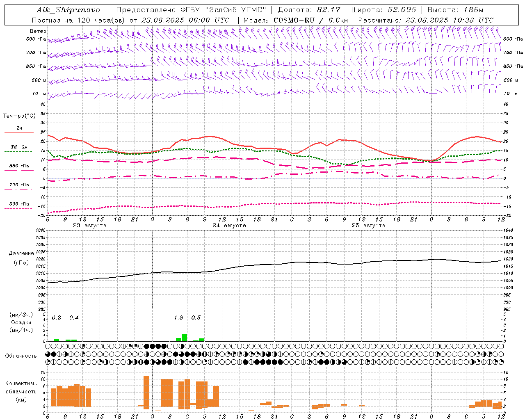Click the Долгота: 82.17 value
The image size is (525, 420).
point(309,10)
